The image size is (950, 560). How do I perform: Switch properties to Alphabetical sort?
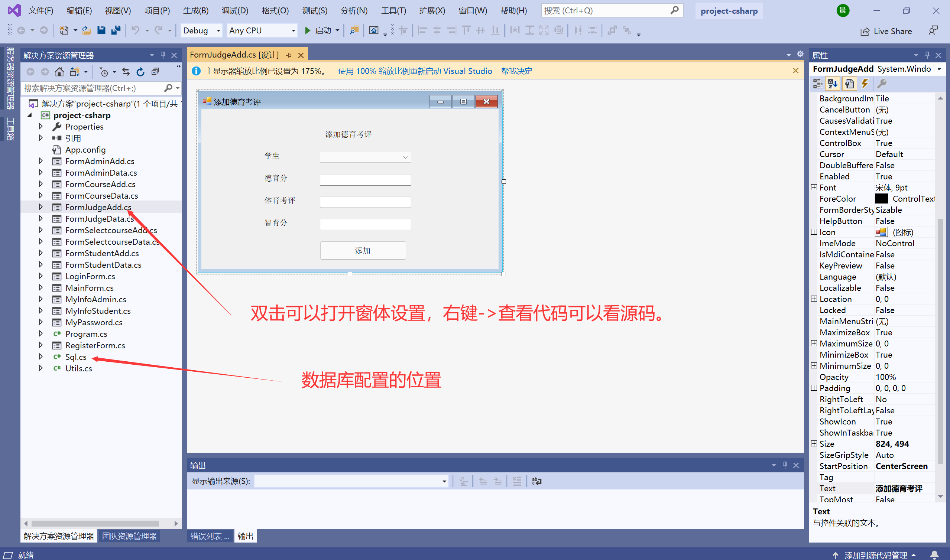pos(833,84)
